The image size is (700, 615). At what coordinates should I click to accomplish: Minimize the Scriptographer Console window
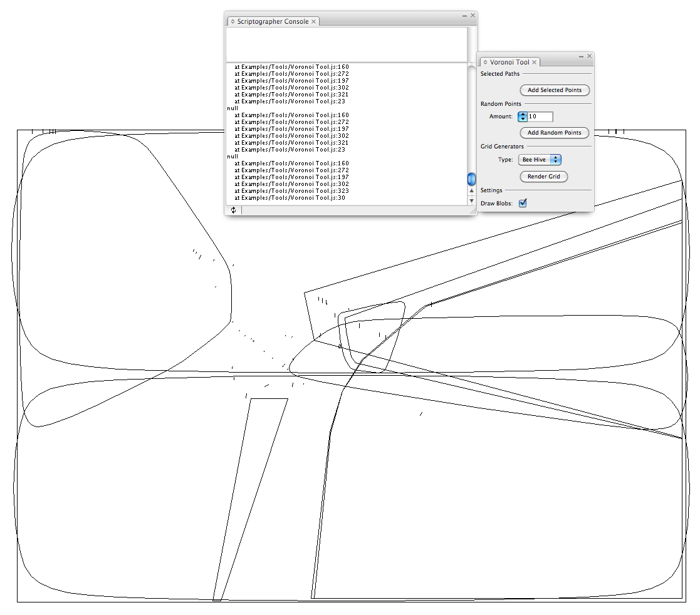(464, 15)
